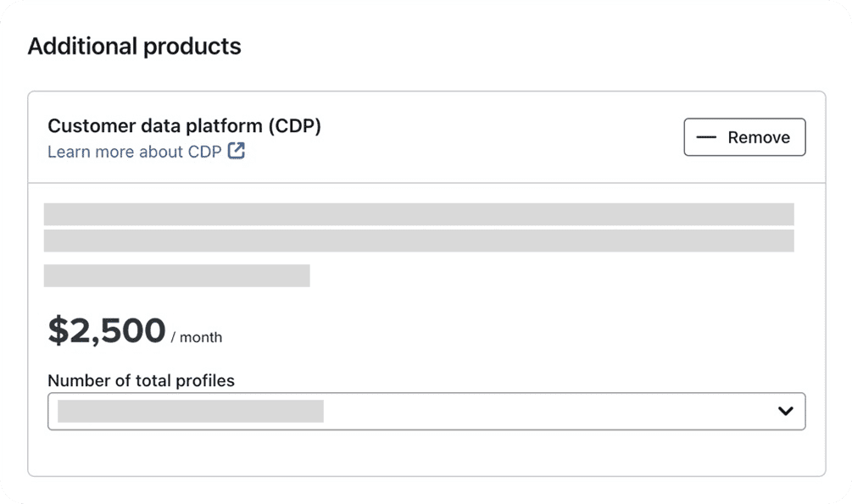The image size is (852, 504).
Task: Click the chevron icon on the profiles dropdown
Action: tap(785, 412)
